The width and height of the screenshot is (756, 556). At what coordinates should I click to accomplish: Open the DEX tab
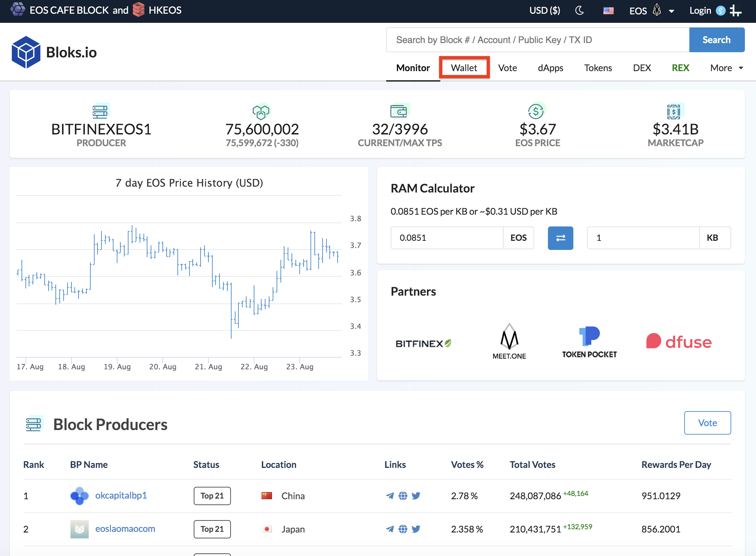pos(642,68)
